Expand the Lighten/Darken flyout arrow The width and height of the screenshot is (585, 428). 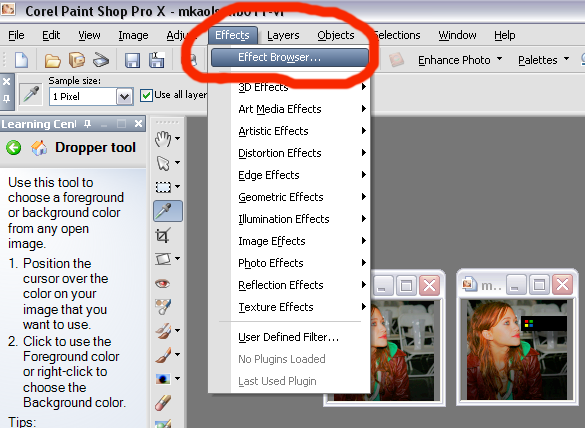178,378
